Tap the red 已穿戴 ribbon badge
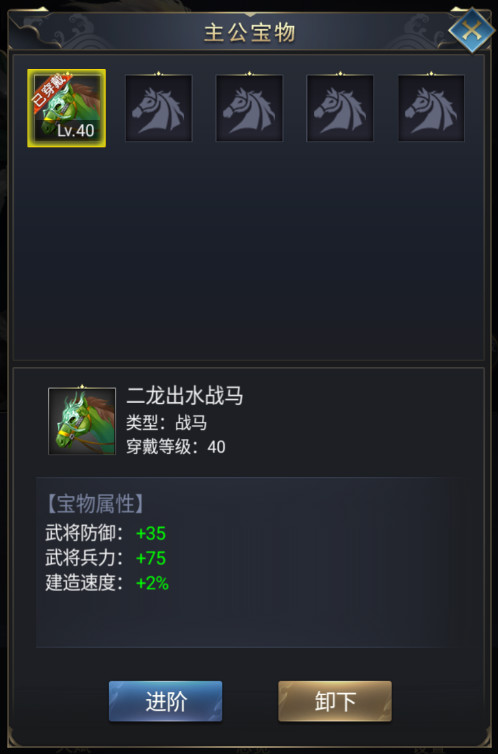Viewport: 498px width, 754px height. coord(51,91)
